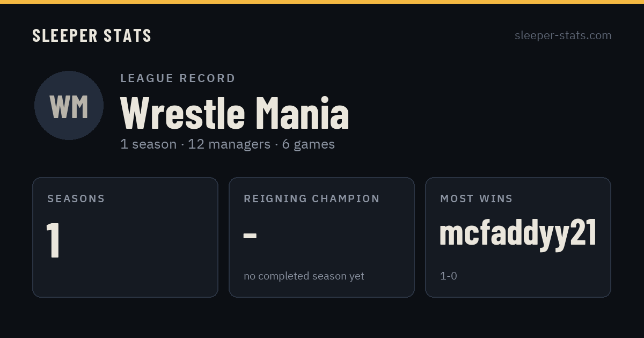Click the MOST WINS heading
The width and height of the screenshot is (644, 338).
pyautogui.click(x=477, y=199)
